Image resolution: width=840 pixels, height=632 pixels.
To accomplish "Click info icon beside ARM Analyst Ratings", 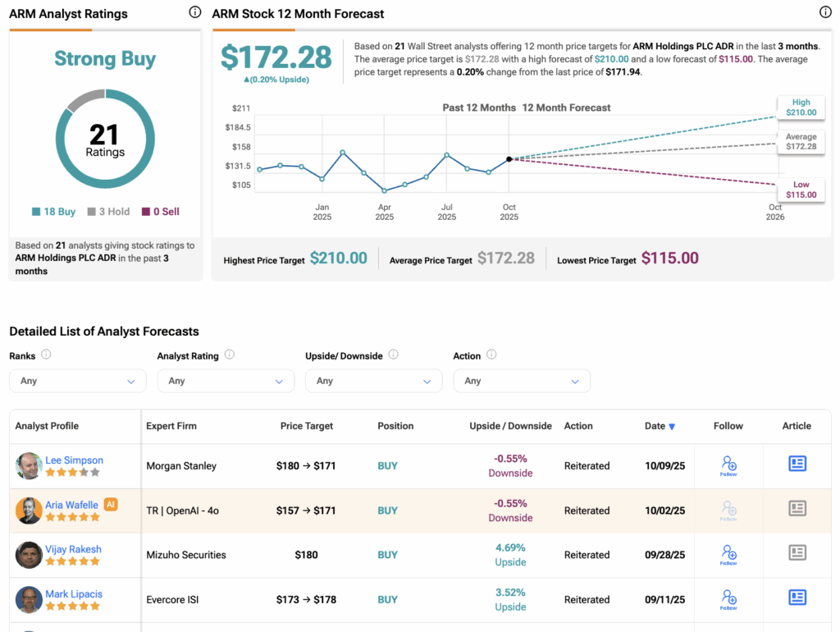I will click(x=194, y=12).
